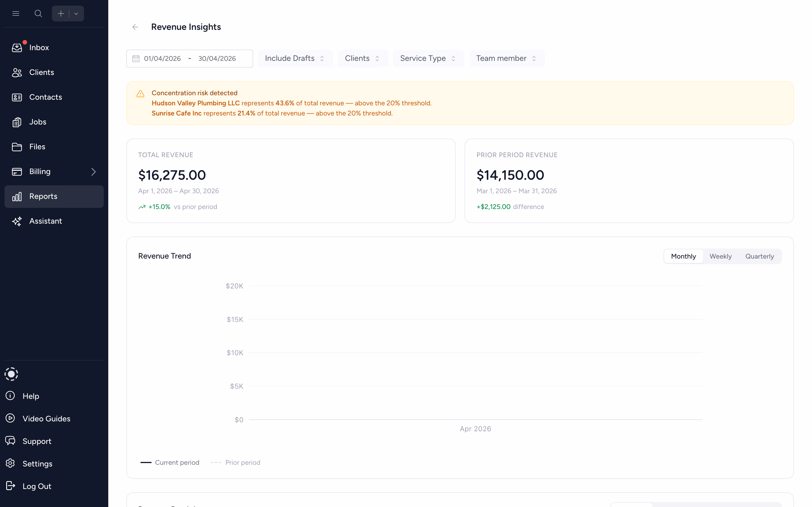The height and width of the screenshot is (507, 812).
Task: Click the date range field showing 01/04/2026
Action: 162,58
